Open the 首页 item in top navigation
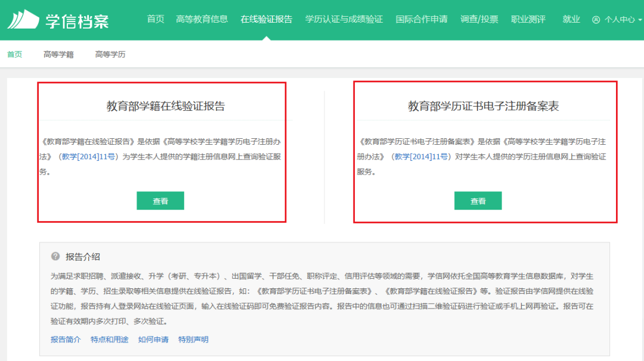The height and width of the screenshot is (361, 644). (156, 19)
